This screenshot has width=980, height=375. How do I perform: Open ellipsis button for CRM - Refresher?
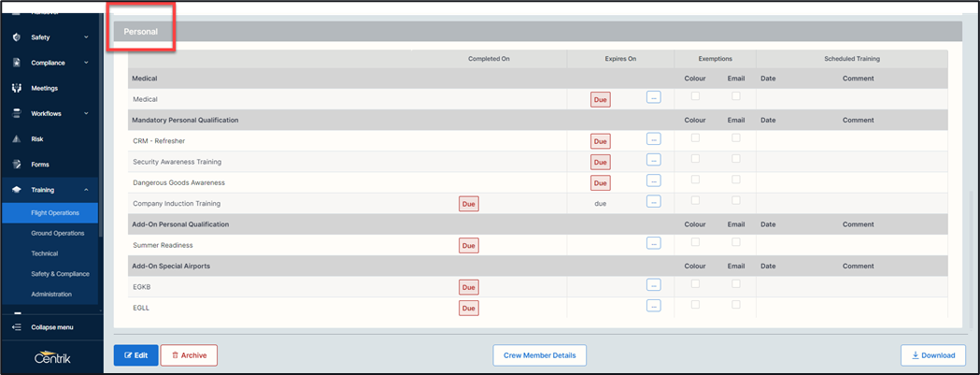[654, 138]
